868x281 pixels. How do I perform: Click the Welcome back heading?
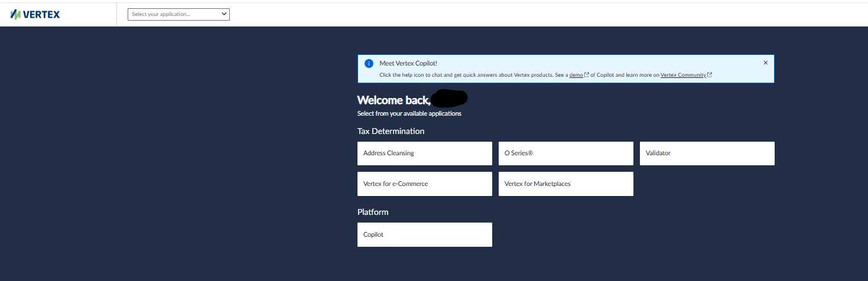(394, 100)
